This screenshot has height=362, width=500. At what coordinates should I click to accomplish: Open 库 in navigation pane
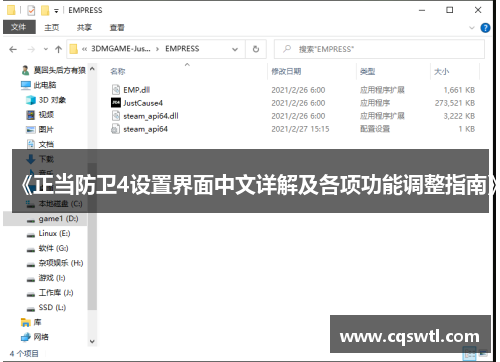coord(31,322)
